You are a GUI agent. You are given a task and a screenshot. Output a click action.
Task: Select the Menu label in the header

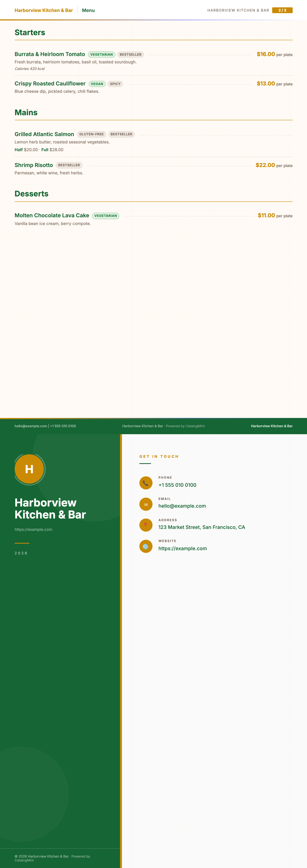88,10
